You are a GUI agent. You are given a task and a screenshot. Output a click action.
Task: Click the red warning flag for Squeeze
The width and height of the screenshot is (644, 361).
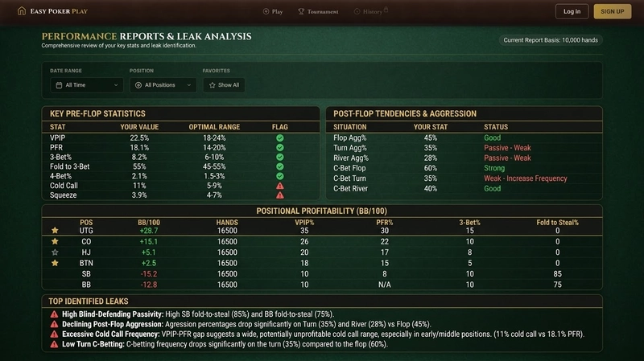[279, 195]
